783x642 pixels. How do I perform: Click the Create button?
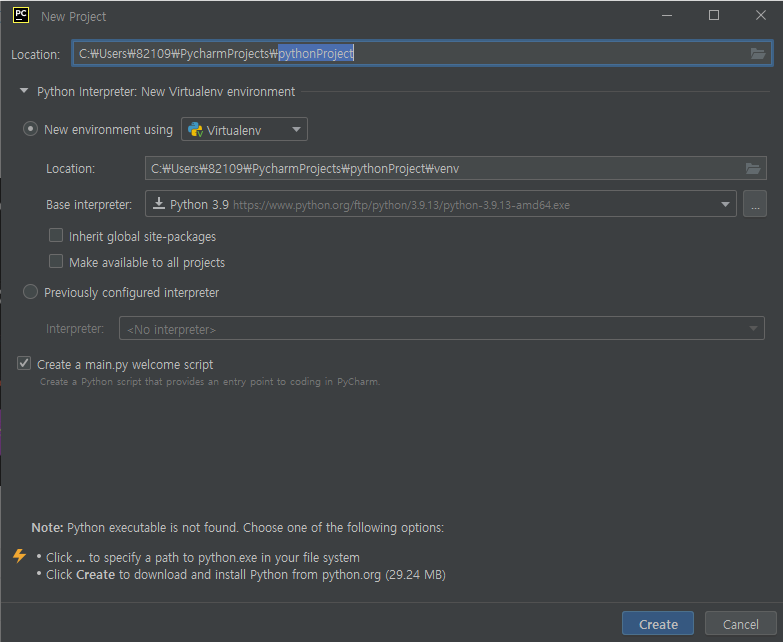658,624
